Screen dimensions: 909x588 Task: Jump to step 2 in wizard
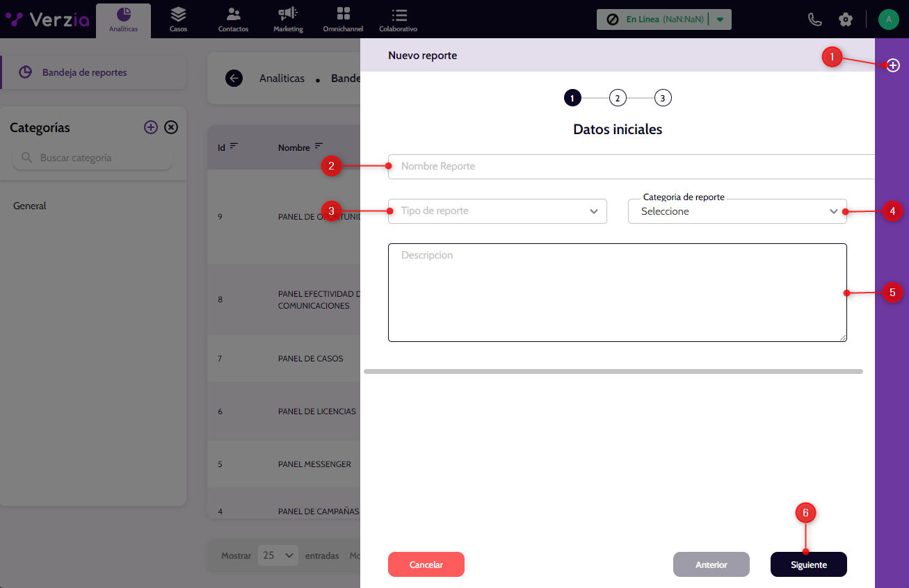(617, 98)
